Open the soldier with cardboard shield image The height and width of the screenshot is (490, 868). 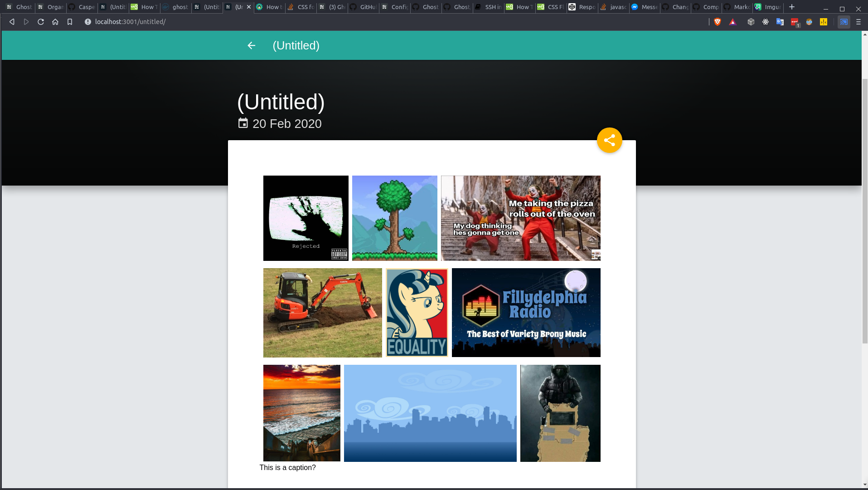click(560, 413)
